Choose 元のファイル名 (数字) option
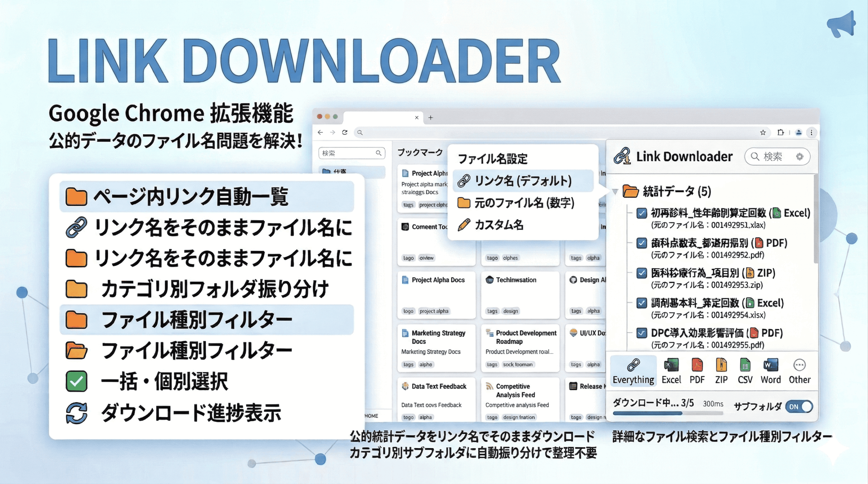The image size is (868, 484). 524,203
